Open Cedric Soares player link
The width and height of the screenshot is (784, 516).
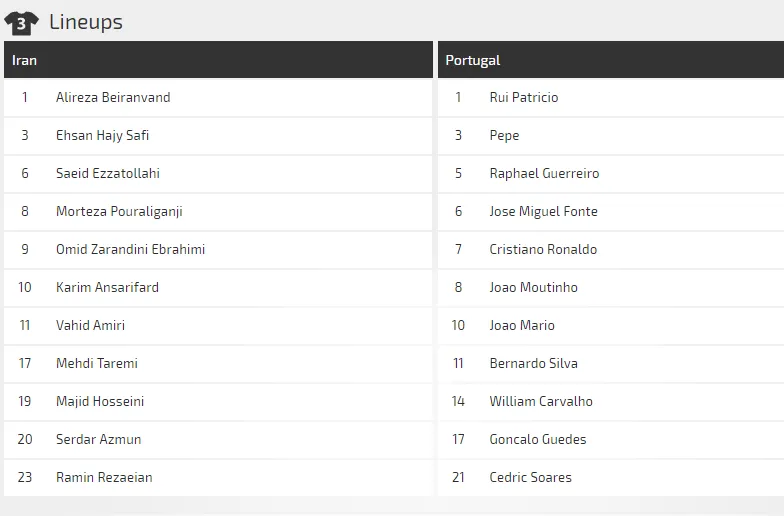[530, 477]
